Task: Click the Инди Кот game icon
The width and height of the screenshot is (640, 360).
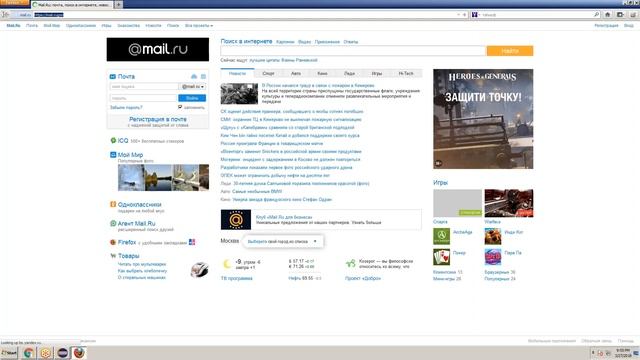Action: [x=493, y=236]
